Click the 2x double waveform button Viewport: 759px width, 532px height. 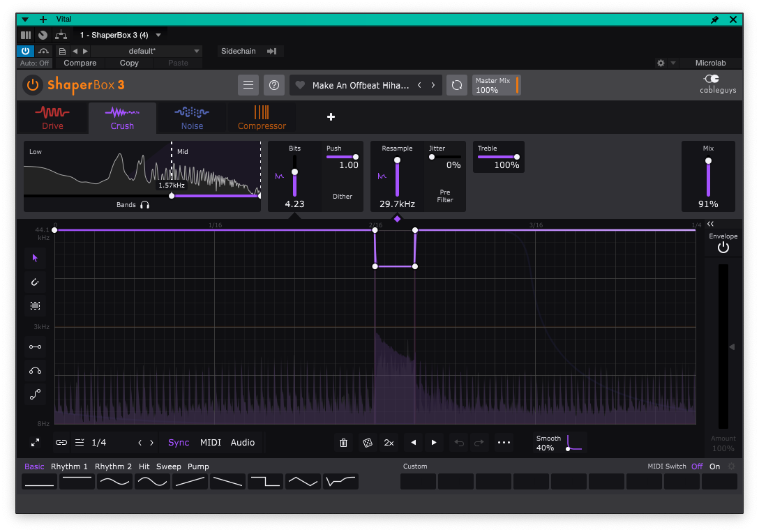(x=389, y=443)
